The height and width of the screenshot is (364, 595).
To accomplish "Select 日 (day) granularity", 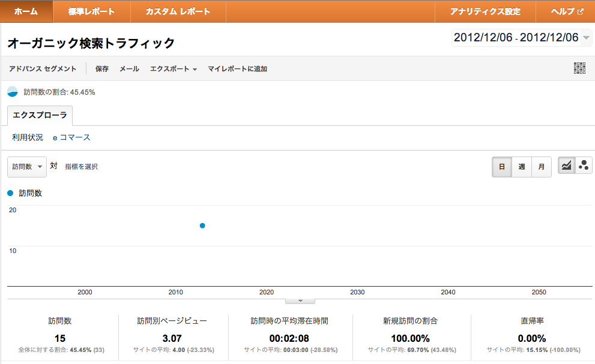I will [x=502, y=167].
